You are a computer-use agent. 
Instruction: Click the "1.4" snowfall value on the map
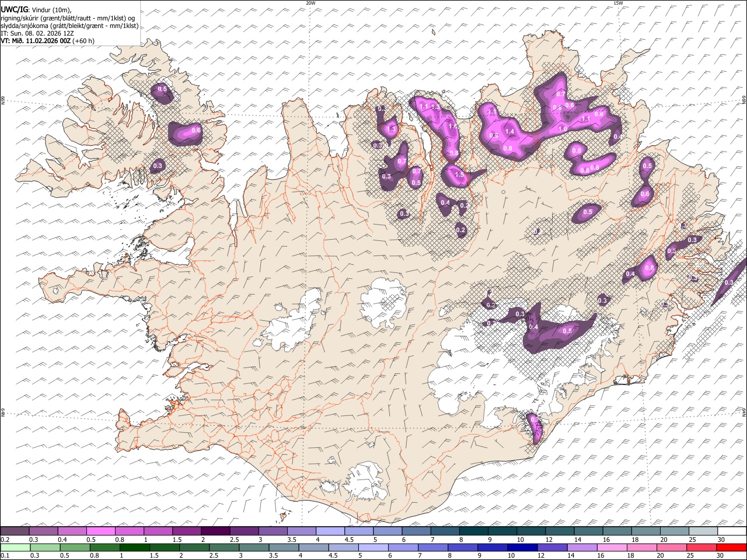509,132
